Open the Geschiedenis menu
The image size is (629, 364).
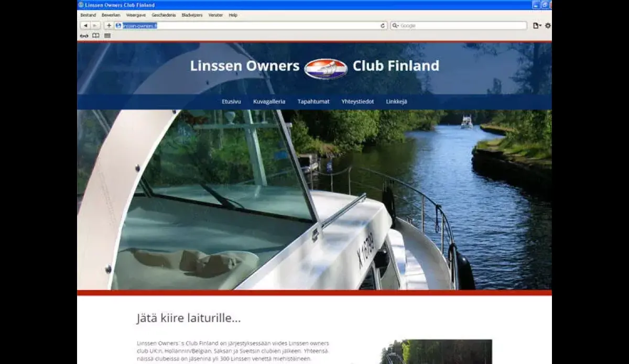pyautogui.click(x=164, y=15)
